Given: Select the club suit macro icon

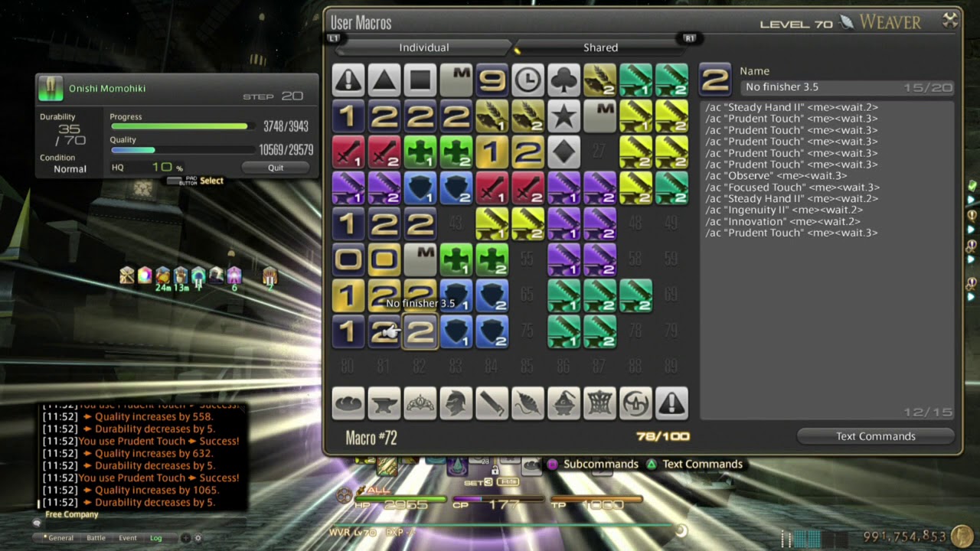Looking at the screenshot, I should click(564, 80).
